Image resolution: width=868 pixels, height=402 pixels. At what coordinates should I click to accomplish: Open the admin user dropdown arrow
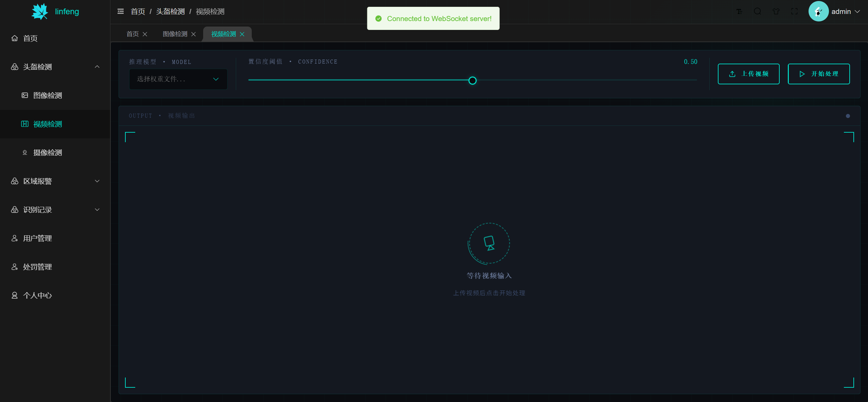point(857,12)
